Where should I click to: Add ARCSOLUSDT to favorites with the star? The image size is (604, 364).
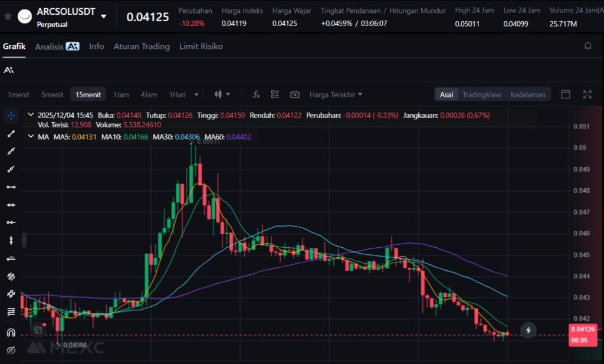(x=8, y=16)
